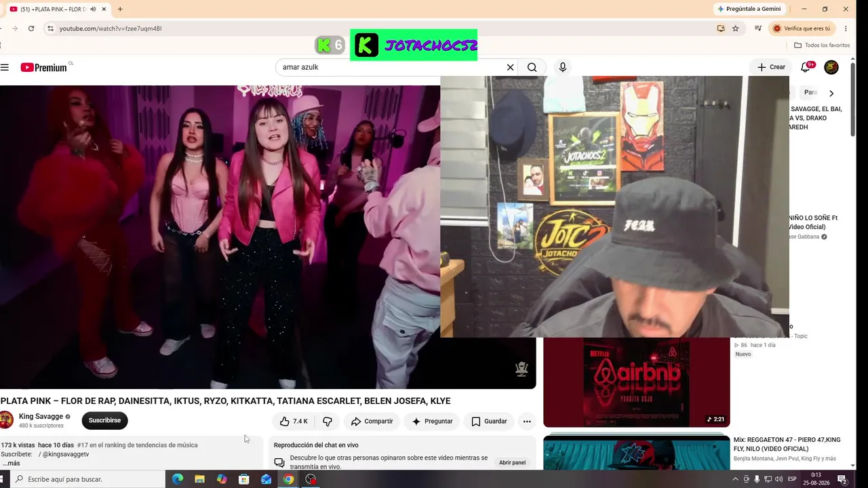
Task: Ask about the video with Preguntar
Action: coord(432,421)
